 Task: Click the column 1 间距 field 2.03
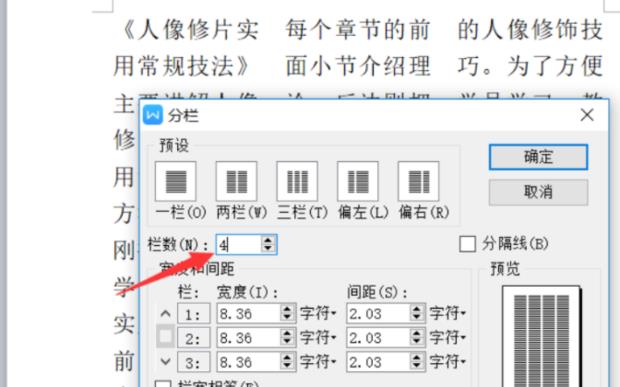(379, 314)
